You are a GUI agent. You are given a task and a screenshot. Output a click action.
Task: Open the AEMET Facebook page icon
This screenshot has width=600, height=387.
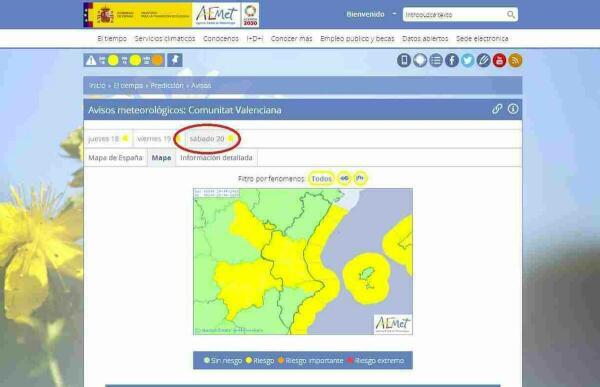(x=452, y=60)
